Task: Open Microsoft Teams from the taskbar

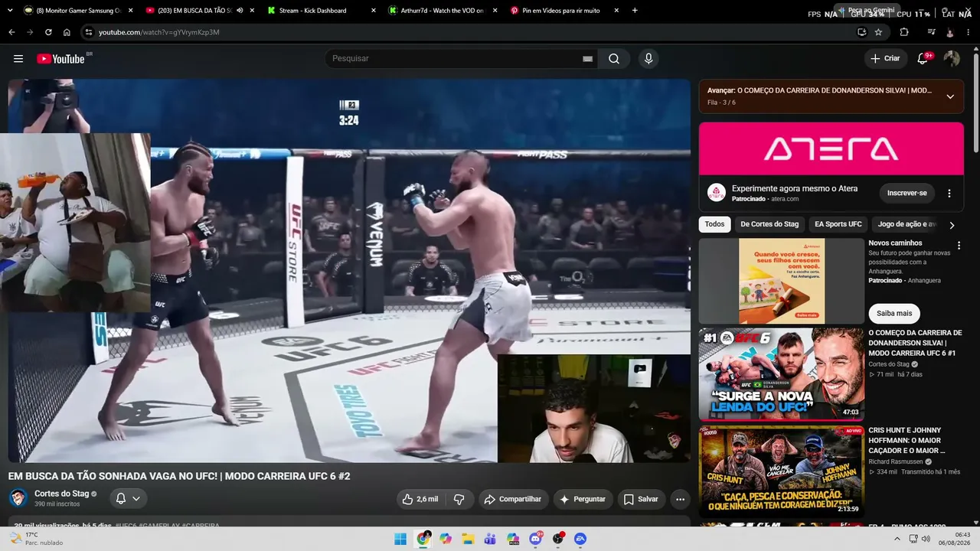Action: click(490, 539)
